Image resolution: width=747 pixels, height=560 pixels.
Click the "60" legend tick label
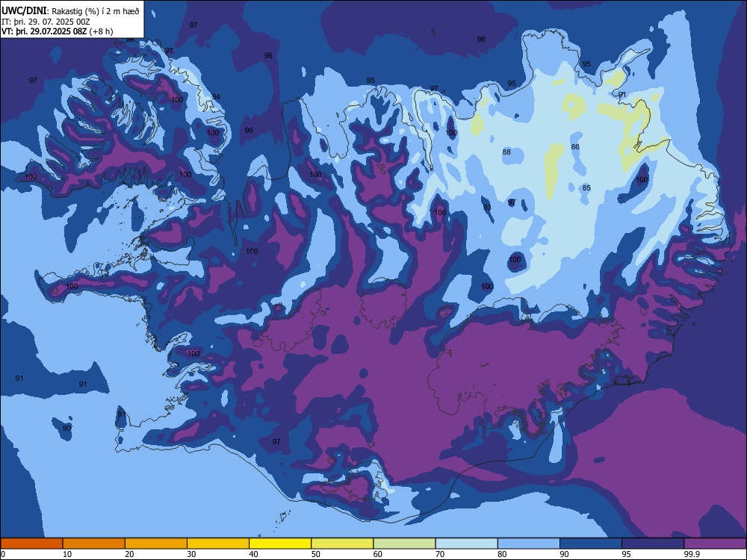pos(378,554)
